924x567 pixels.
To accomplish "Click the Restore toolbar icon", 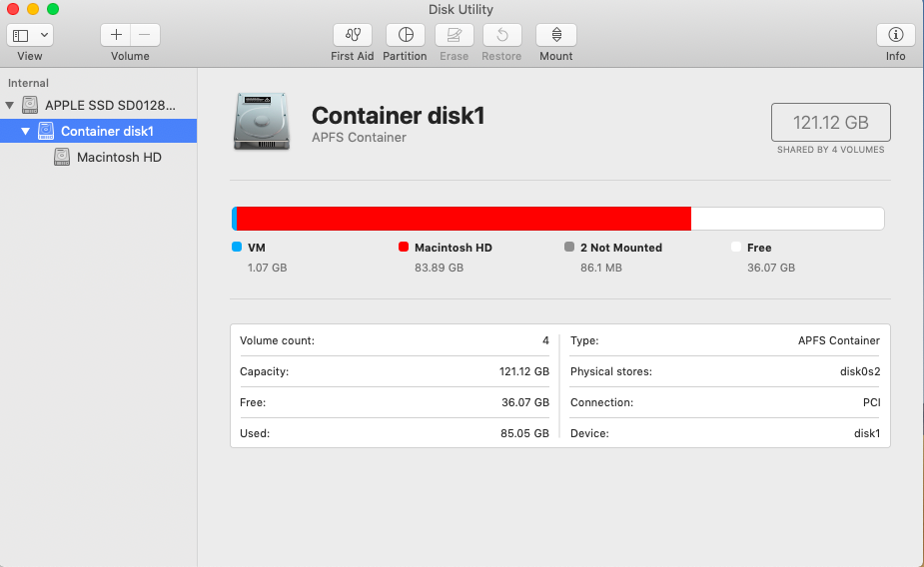I will [x=502, y=35].
